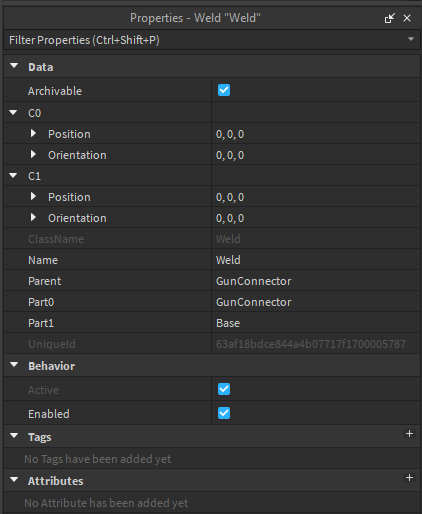Add a new attribute with the plus icon
This screenshot has width=422, height=514.
click(x=409, y=478)
